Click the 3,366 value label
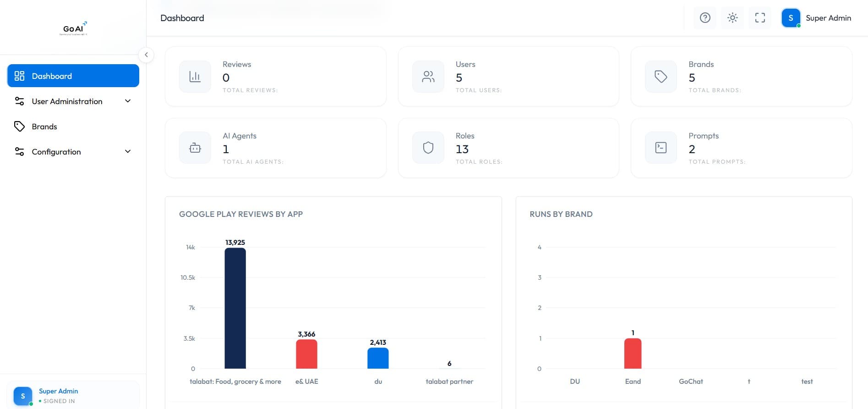Viewport: 868px width, 409px height. (306, 334)
